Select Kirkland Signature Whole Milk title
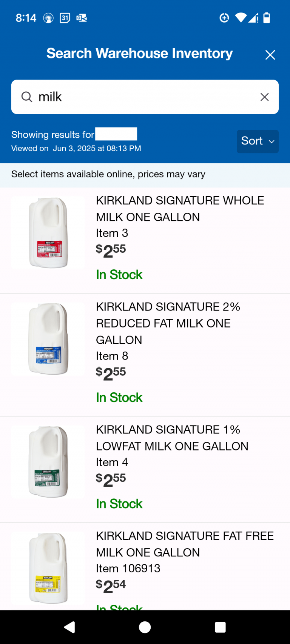Screen dimensions: 290x644 click(x=180, y=209)
